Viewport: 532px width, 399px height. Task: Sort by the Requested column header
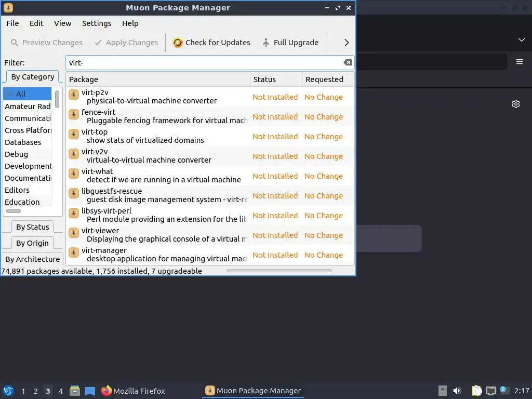(328, 79)
